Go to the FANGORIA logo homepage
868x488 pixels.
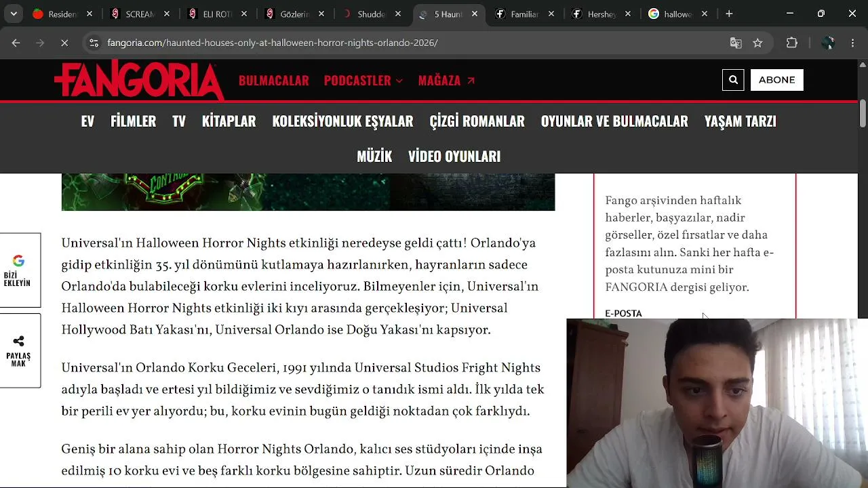pyautogui.click(x=139, y=81)
